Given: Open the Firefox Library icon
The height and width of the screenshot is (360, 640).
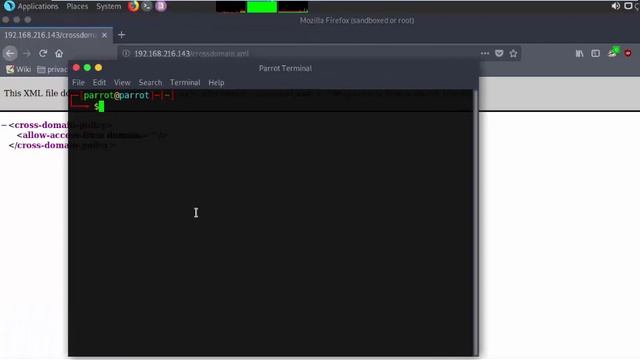Looking at the screenshot, I should pos(580,53).
